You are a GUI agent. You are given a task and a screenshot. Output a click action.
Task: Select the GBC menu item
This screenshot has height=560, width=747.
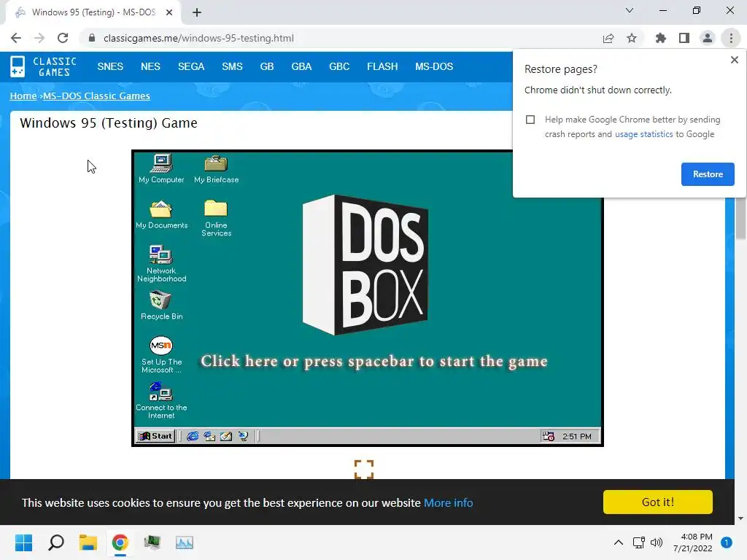339,66
